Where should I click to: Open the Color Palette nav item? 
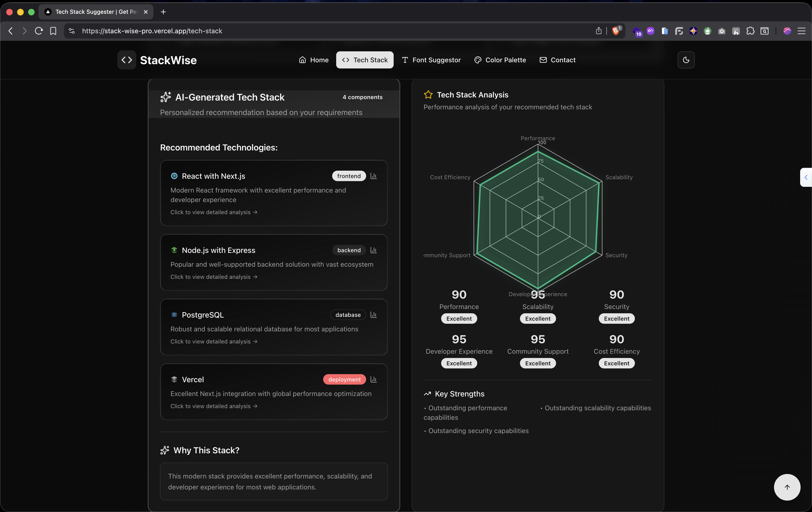coord(500,60)
